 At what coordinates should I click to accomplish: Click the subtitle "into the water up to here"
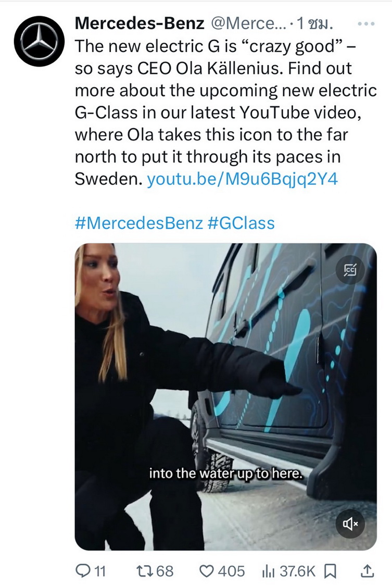coord(230,474)
